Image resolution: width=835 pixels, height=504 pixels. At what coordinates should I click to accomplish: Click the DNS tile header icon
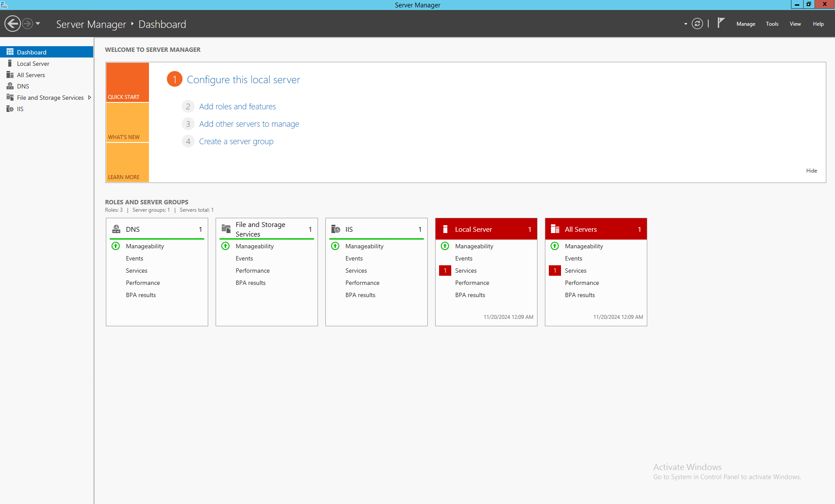[116, 229]
